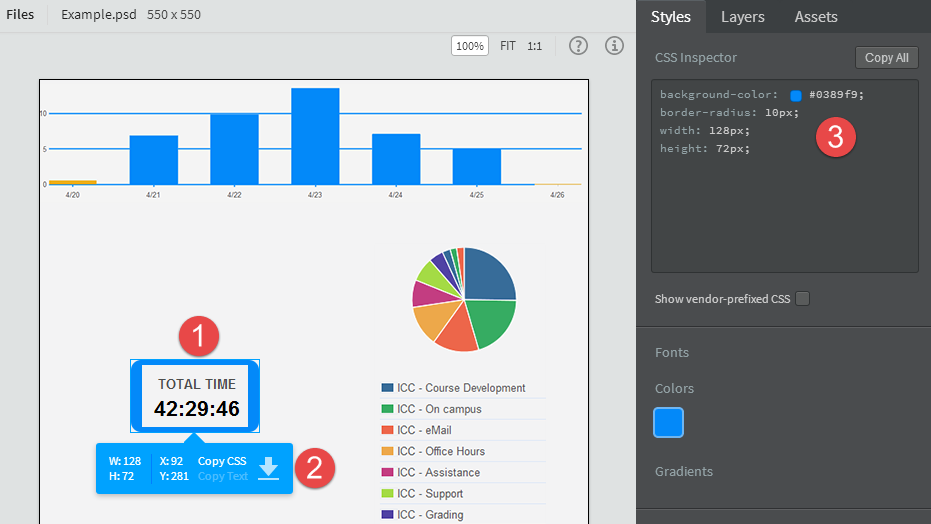The height and width of the screenshot is (524, 931).
Task: Click the Example.psd file name
Action: click(99, 14)
